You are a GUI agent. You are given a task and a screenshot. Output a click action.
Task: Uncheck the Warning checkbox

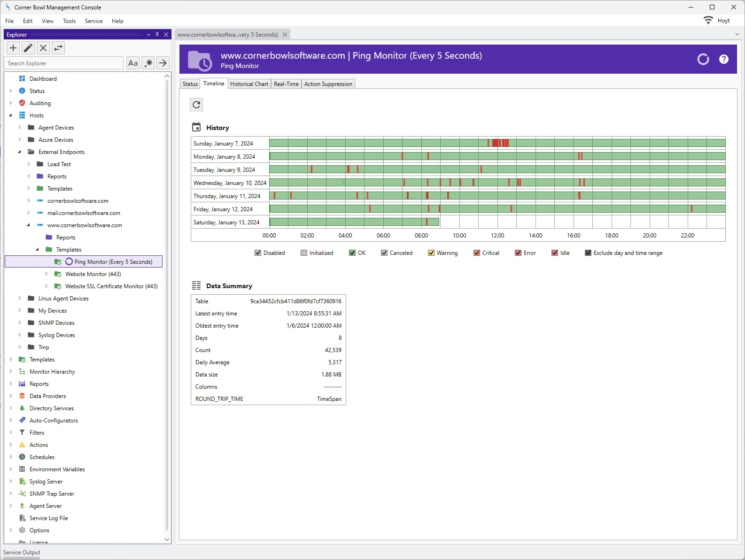431,253
